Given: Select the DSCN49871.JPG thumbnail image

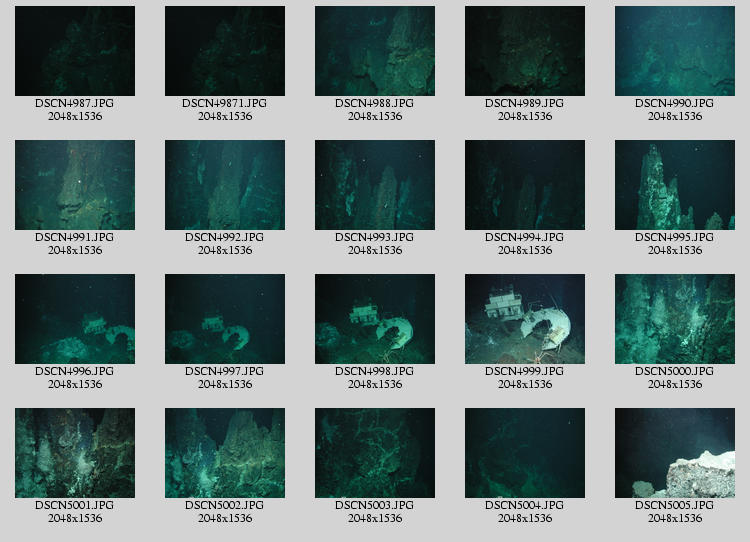Looking at the screenshot, I should point(225,51).
